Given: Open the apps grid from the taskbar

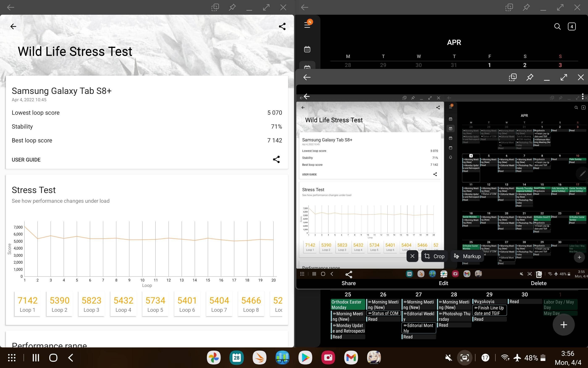Looking at the screenshot, I should coord(11,357).
